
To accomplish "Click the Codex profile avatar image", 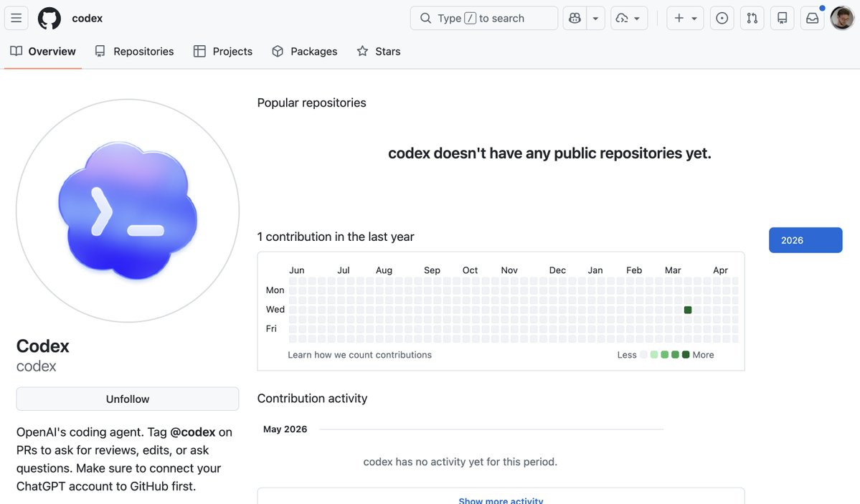I will pyautogui.click(x=128, y=211).
